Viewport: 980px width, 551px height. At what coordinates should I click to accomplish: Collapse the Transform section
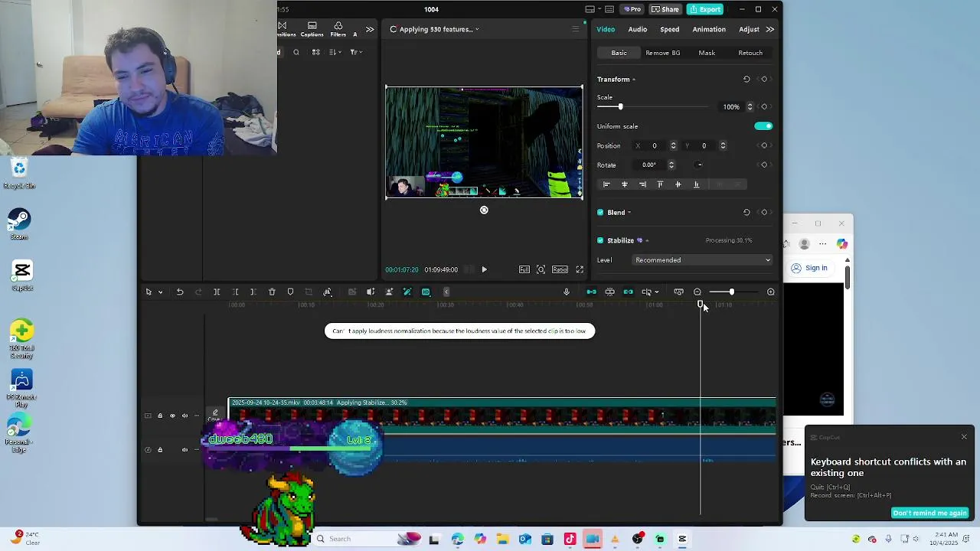click(634, 80)
